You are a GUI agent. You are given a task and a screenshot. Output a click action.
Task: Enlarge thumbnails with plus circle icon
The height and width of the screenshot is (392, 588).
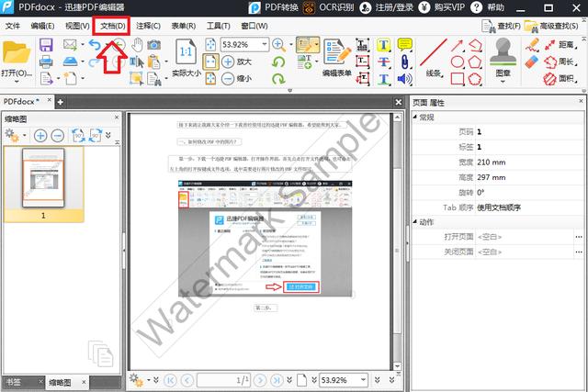[40, 135]
